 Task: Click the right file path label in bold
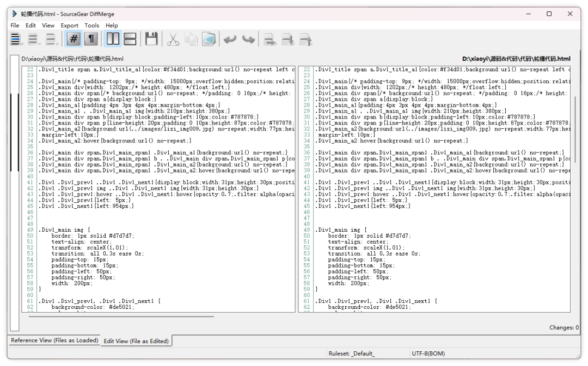point(516,59)
